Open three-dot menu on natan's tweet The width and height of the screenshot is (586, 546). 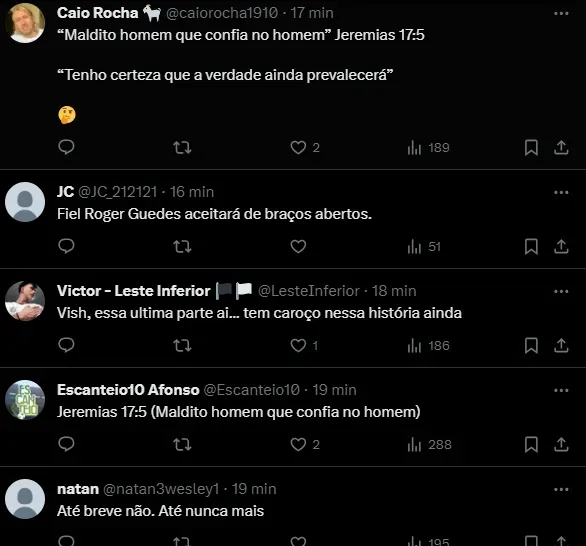point(561,489)
